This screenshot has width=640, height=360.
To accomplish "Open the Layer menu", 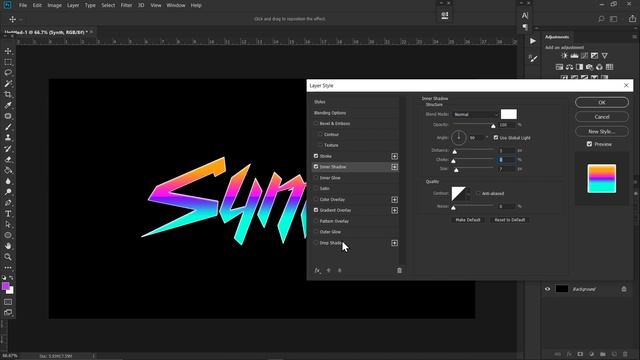I will [x=73, y=5].
